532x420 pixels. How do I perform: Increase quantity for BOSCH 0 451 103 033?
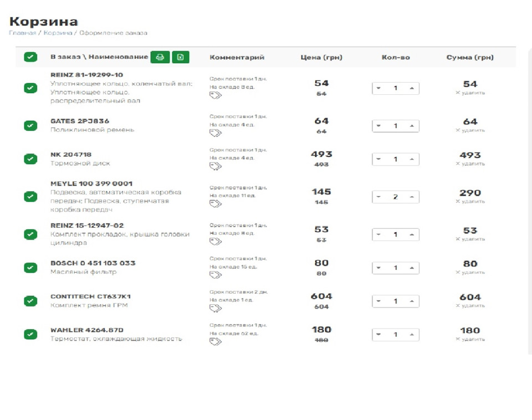[x=412, y=268]
